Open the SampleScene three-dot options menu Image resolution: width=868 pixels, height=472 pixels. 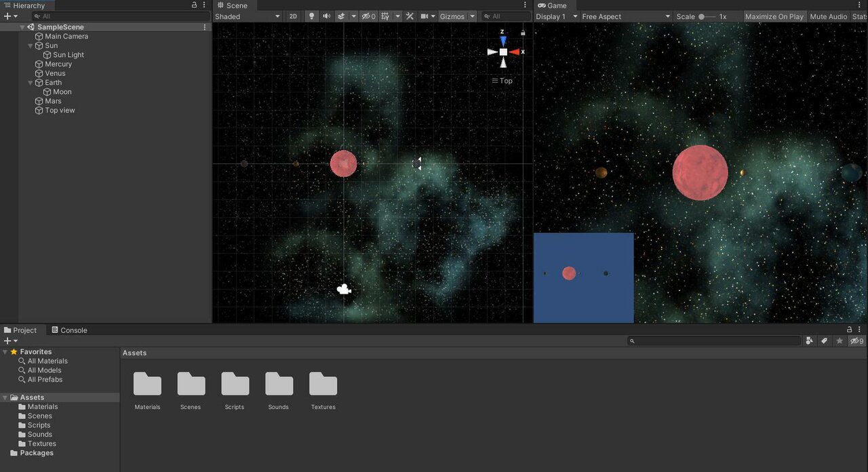(x=205, y=27)
